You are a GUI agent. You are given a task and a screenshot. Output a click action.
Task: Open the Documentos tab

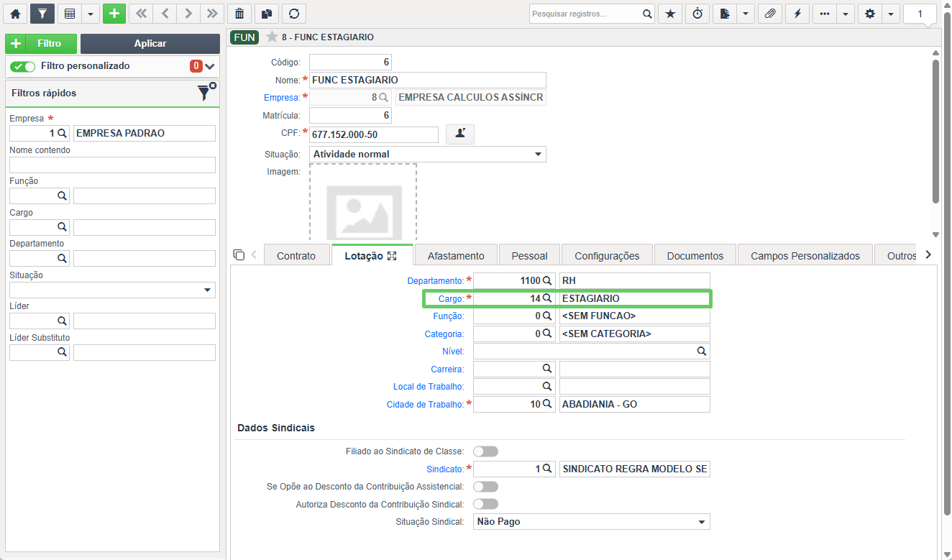point(695,255)
